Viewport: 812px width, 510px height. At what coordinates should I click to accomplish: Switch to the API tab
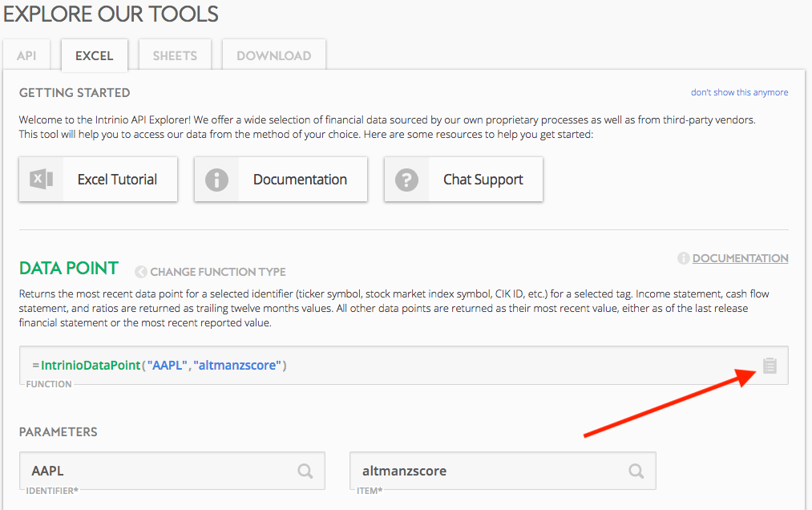pyautogui.click(x=26, y=55)
